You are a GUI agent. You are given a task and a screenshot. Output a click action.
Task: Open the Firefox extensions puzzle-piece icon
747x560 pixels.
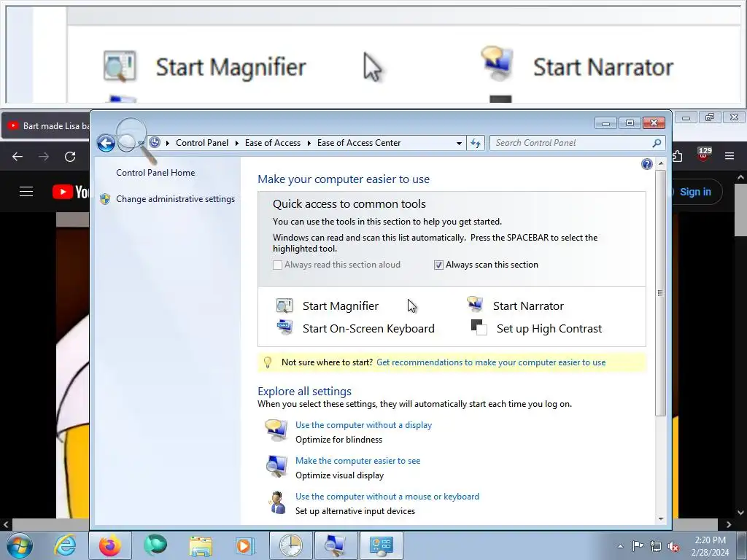677,156
